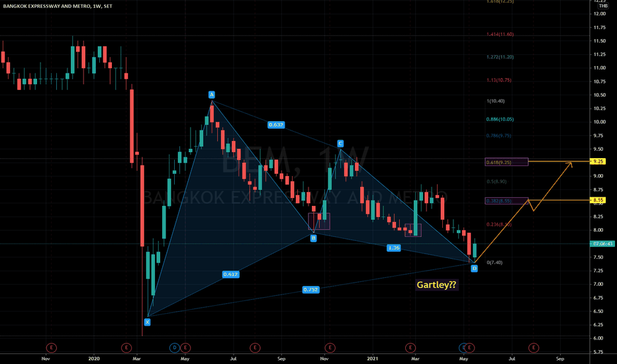Select the 1.272(11.20) Fibonacci level label
The height and width of the screenshot is (364, 617).
[x=500, y=57]
